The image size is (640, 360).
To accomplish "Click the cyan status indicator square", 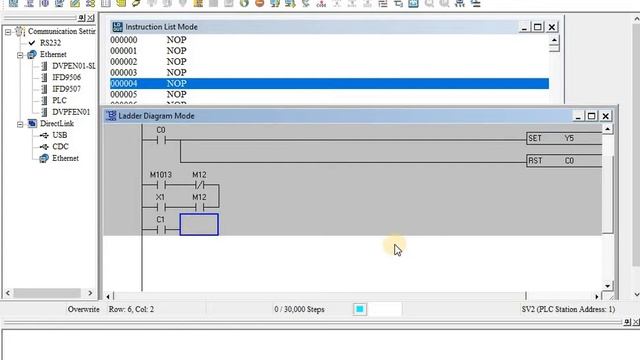I will (360, 309).
